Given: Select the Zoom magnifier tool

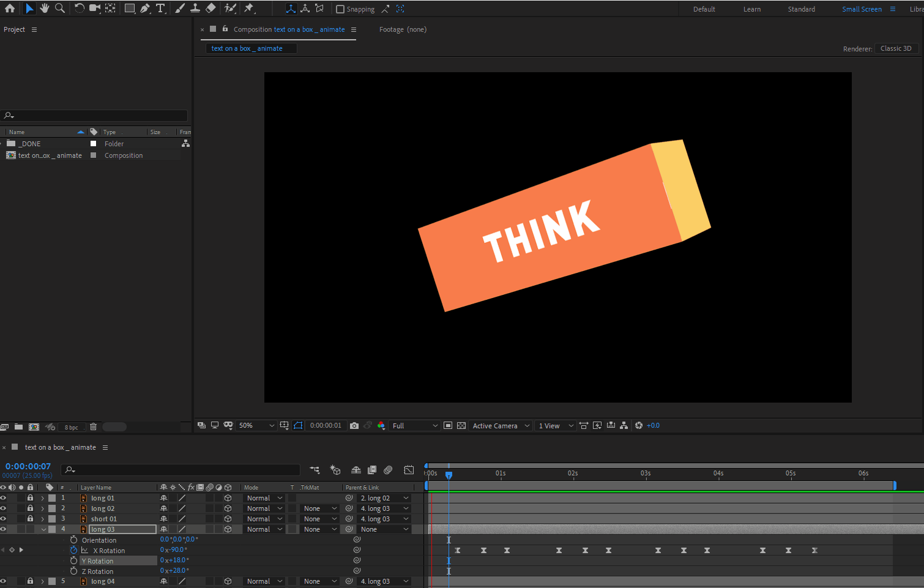Looking at the screenshot, I should (x=60, y=9).
